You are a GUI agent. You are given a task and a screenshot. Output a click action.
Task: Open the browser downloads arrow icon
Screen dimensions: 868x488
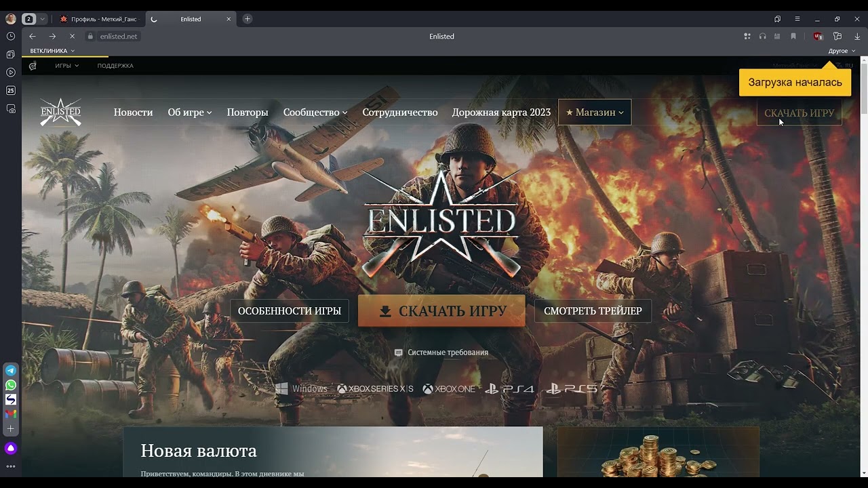pos(857,37)
